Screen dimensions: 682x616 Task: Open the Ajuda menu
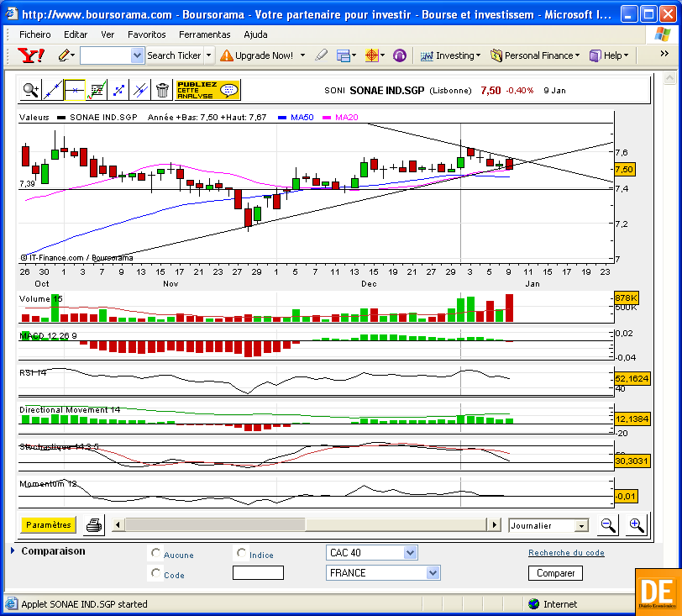pyautogui.click(x=255, y=34)
